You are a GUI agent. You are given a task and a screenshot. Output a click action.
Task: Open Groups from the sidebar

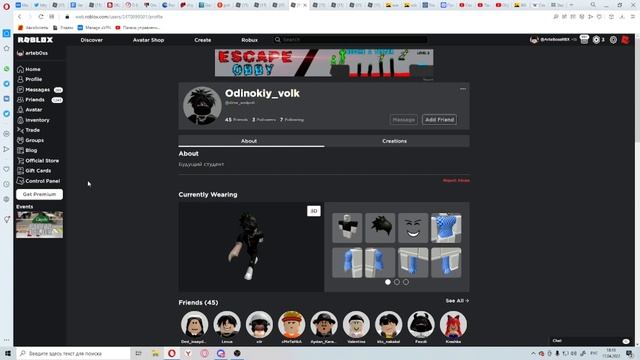pyautogui.click(x=30, y=140)
